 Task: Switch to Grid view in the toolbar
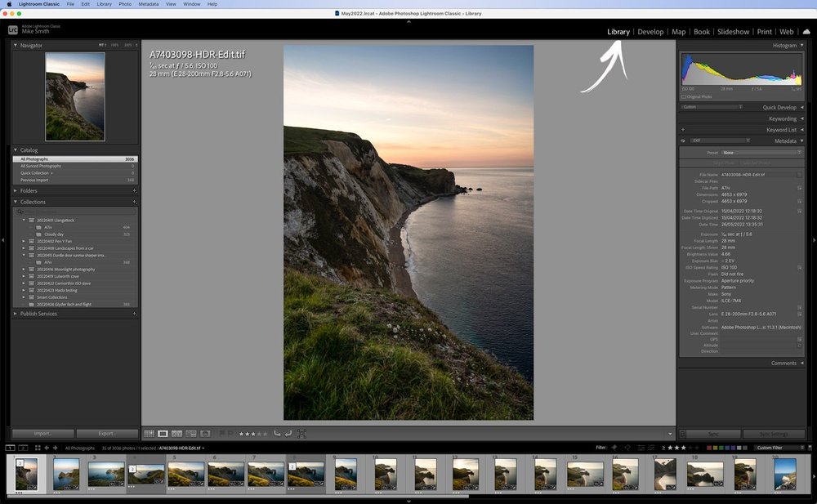click(149, 434)
